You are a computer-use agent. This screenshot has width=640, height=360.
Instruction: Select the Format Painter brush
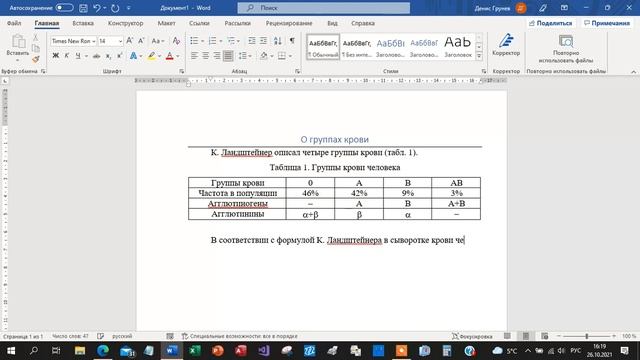36,59
